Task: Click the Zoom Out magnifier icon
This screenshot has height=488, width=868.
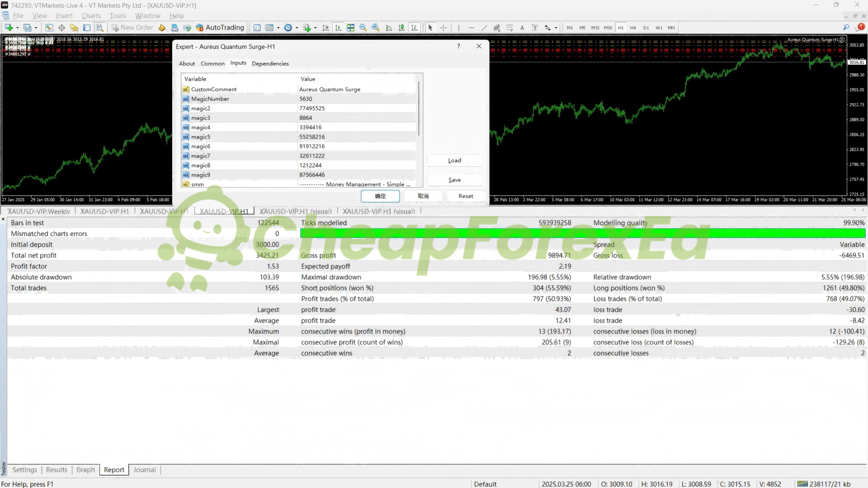Action: [x=363, y=28]
